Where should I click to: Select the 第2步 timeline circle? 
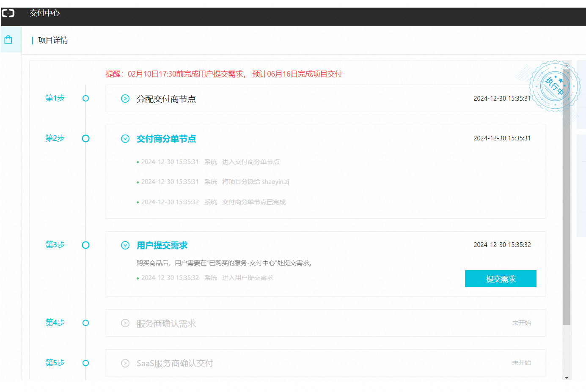(x=85, y=138)
